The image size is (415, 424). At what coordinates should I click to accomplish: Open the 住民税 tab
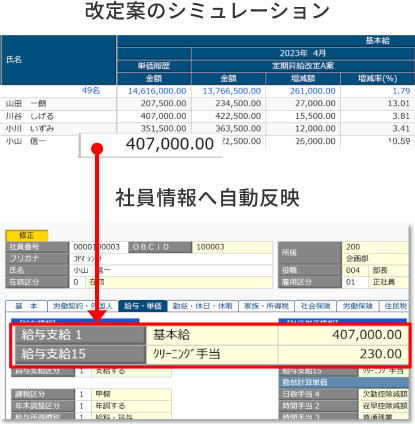(x=395, y=306)
